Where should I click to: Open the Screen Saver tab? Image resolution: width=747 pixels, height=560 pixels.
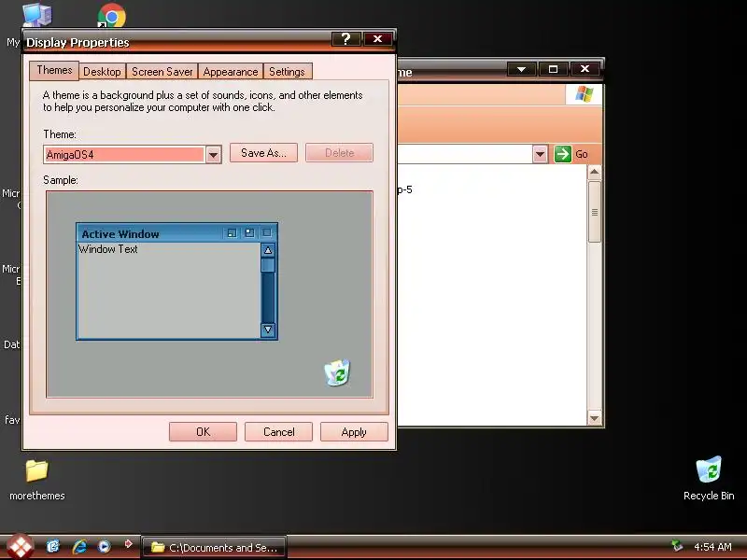[162, 72]
